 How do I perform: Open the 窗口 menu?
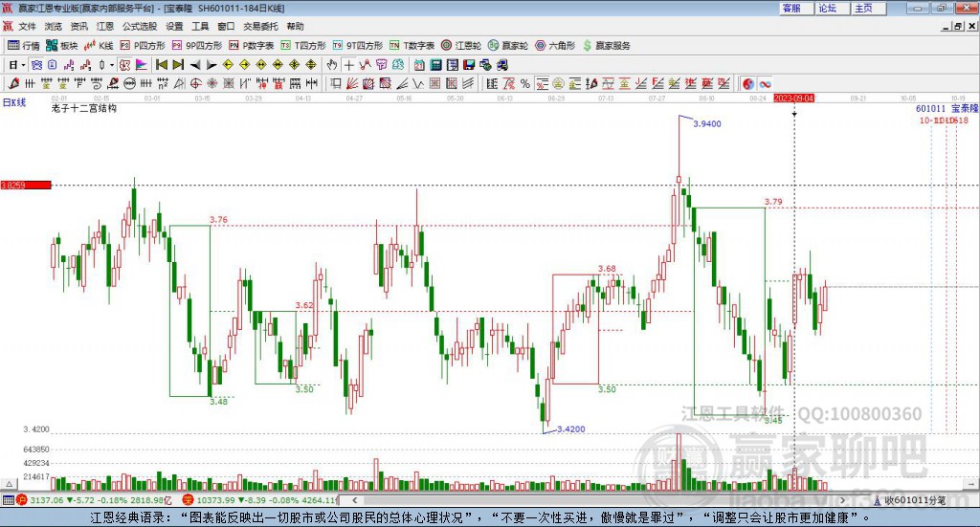click(x=226, y=26)
